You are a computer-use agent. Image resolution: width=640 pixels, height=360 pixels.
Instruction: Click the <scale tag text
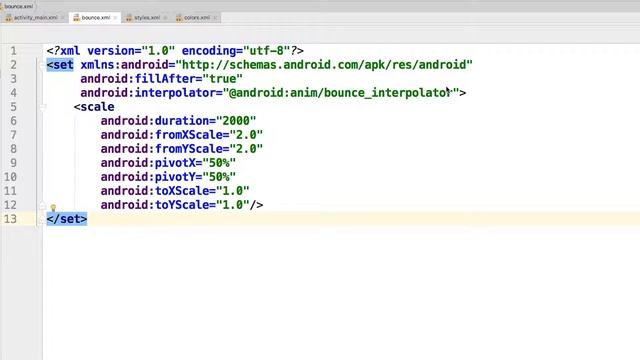pyautogui.click(x=94, y=107)
